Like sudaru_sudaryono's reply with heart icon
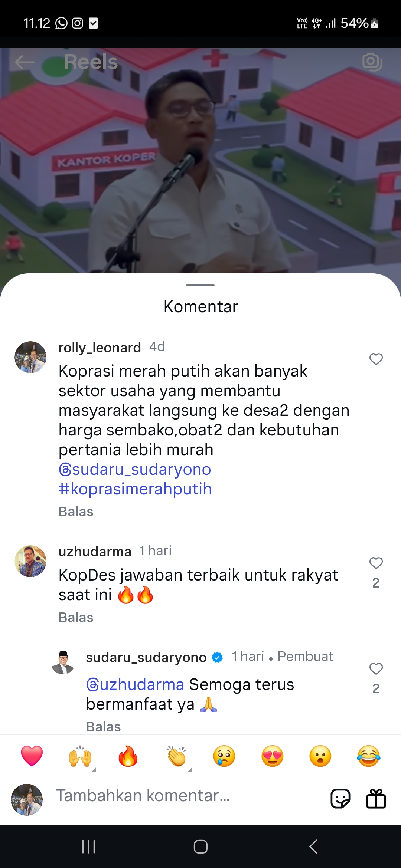 point(376,669)
